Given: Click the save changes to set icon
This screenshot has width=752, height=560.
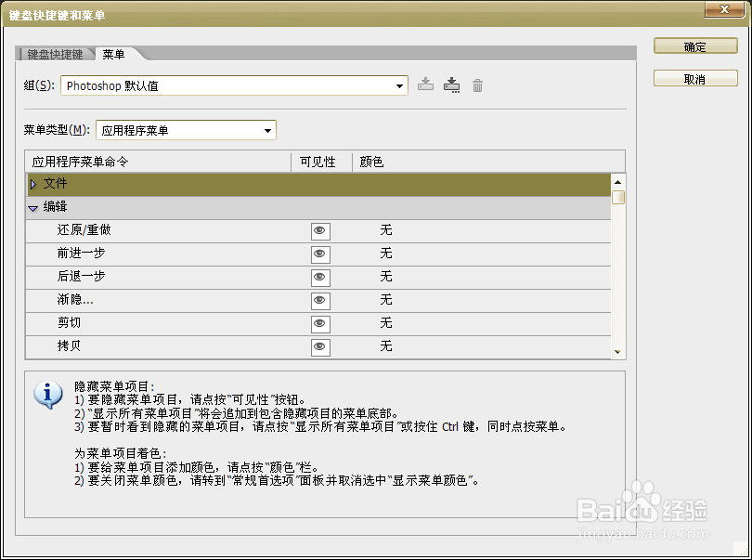Looking at the screenshot, I should click(425, 85).
